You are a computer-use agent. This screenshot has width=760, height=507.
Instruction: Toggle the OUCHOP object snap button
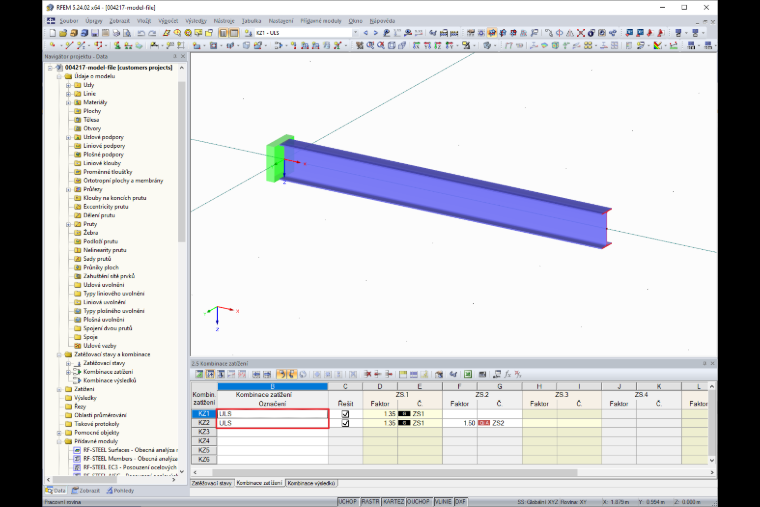click(x=419, y=502)
